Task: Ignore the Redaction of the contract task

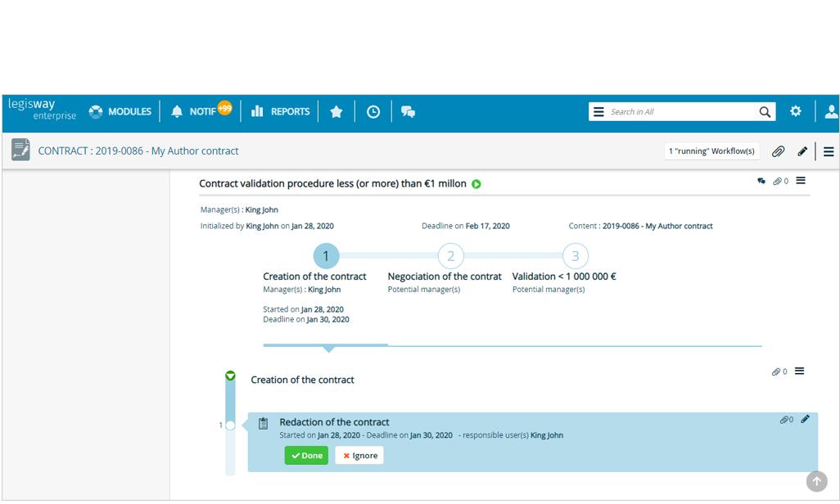Action: pos(359,456)
